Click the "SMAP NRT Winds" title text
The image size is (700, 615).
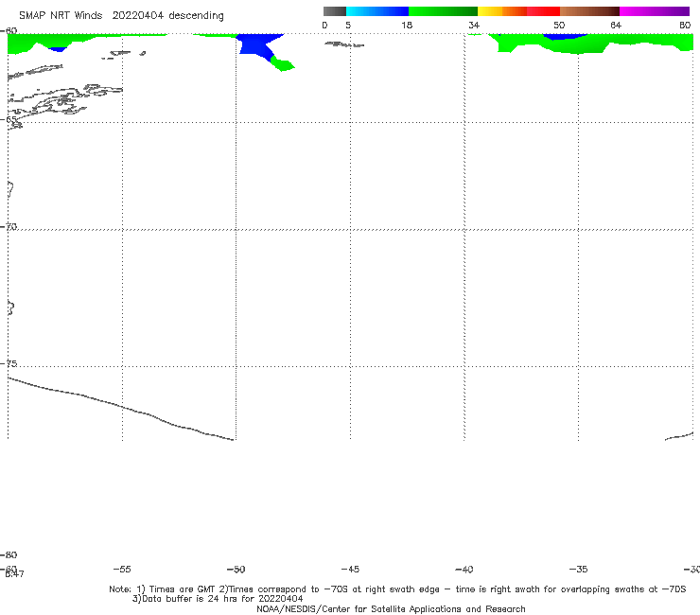pyautogui.click(x=61, y=16)
